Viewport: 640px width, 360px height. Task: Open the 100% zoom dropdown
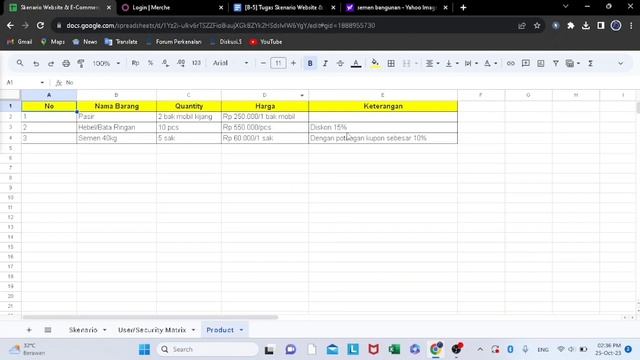pos(106,63)
